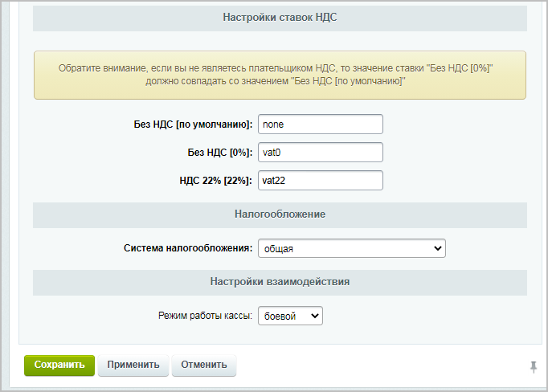Viewport: 548px width, 392px height.
Task: Select the input field containing vat22
Action: coord(320,181)
